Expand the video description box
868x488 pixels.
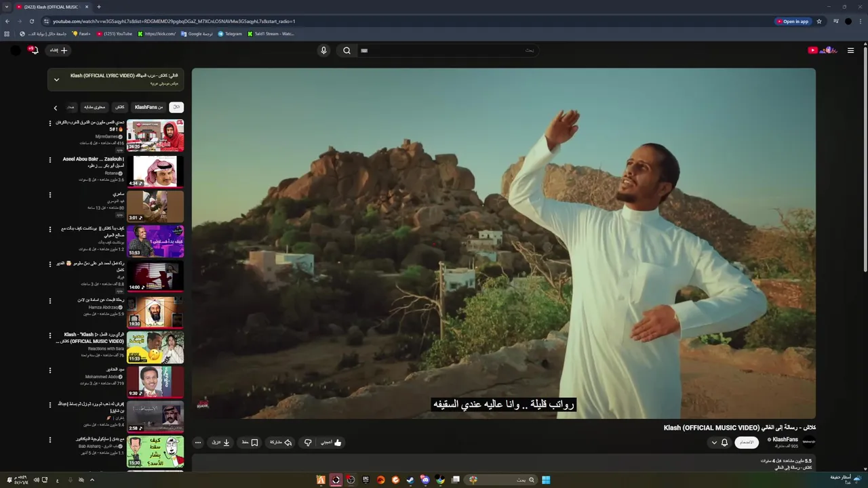click(503, 463)
